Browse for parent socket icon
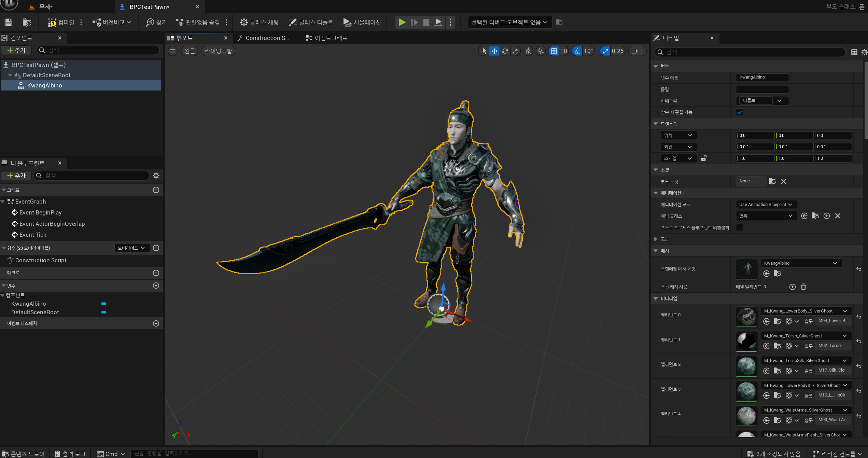868x458 pixels. coord(772,181)
